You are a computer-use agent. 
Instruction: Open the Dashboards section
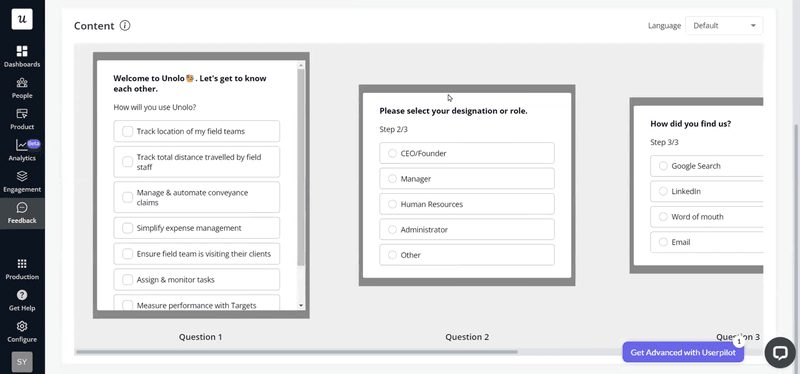(22, 57)
